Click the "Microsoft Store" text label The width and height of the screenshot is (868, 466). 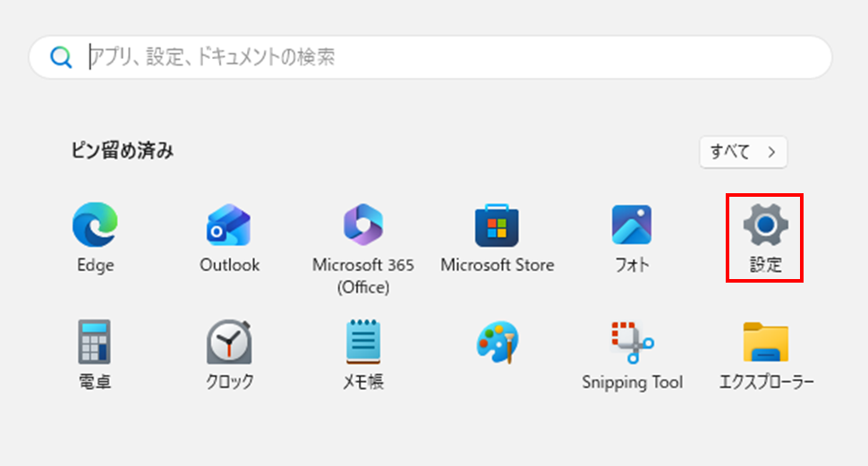(x=497, y=266)
